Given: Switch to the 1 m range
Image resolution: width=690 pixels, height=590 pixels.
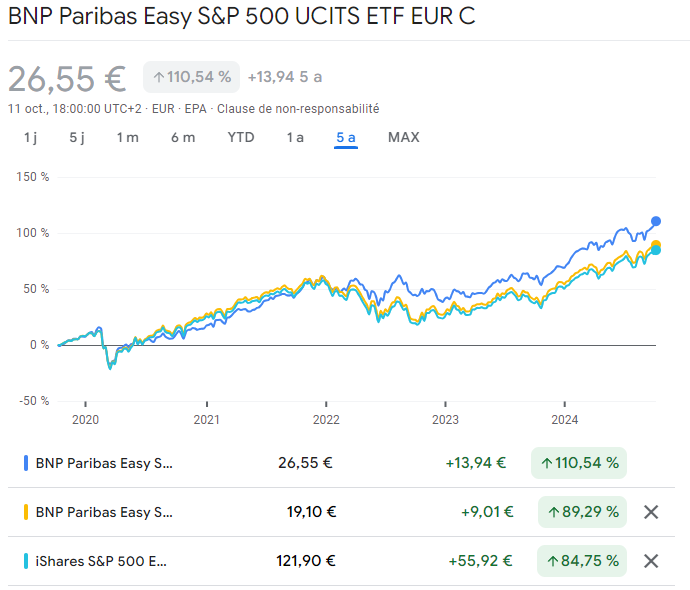Looking at the screenshot, I should (127, 138).
